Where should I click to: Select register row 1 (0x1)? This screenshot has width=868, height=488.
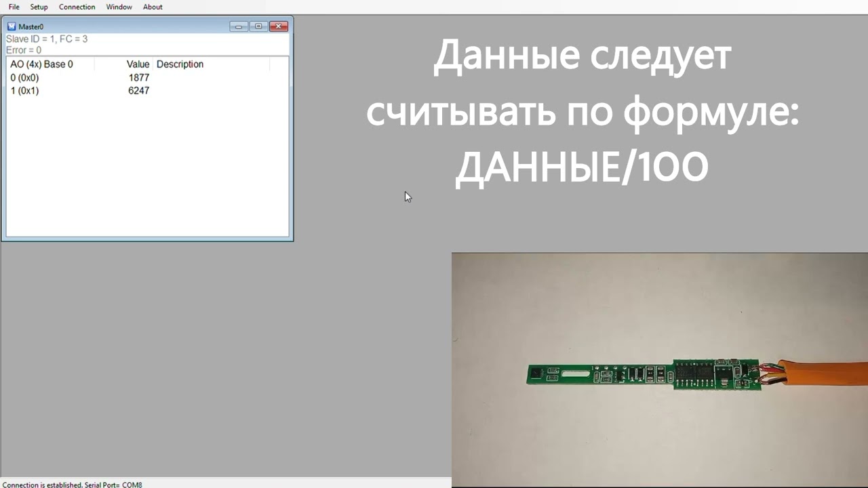tap(147, 91)
